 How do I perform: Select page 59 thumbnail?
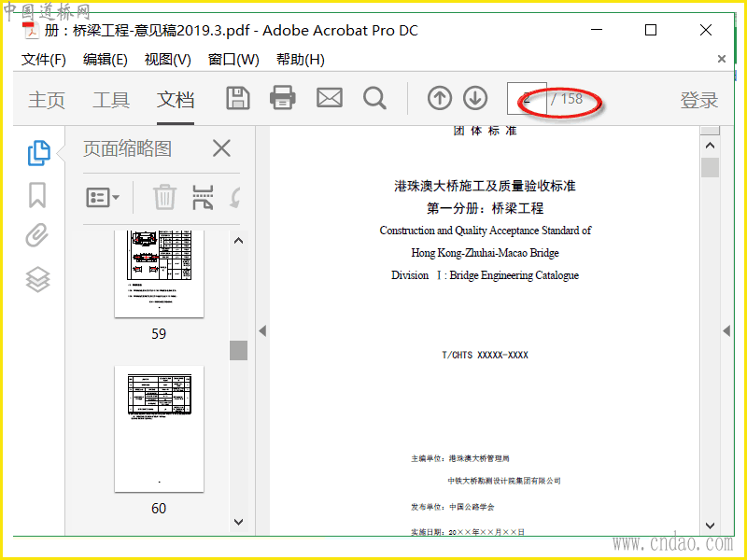[159, 273]
